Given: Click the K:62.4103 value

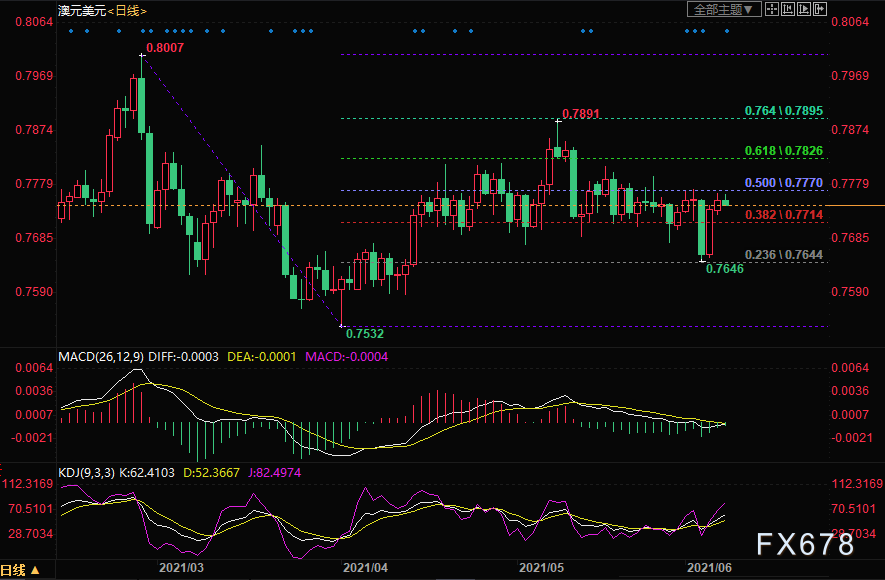Looking at the screenshot, I should click(146, 472).
